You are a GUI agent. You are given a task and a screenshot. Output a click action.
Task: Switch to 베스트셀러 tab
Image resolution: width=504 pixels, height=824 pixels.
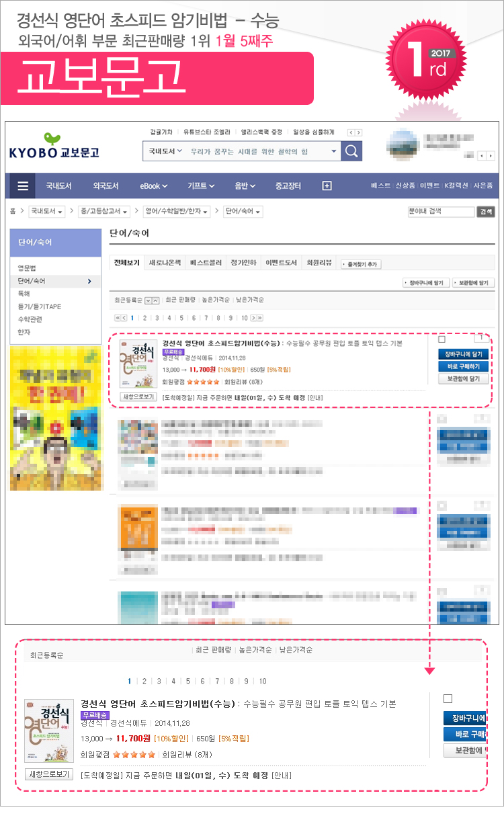point(206,263)
